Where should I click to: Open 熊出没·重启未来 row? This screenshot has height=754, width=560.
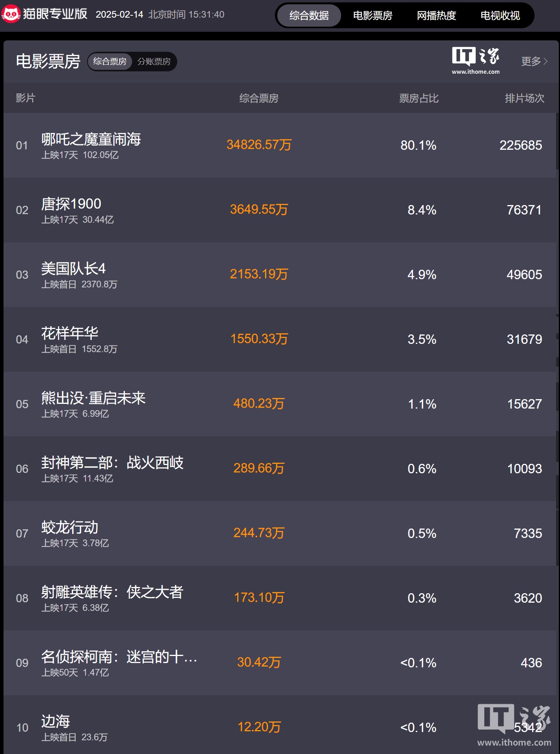pyautogui.click(x=93, y=398)
